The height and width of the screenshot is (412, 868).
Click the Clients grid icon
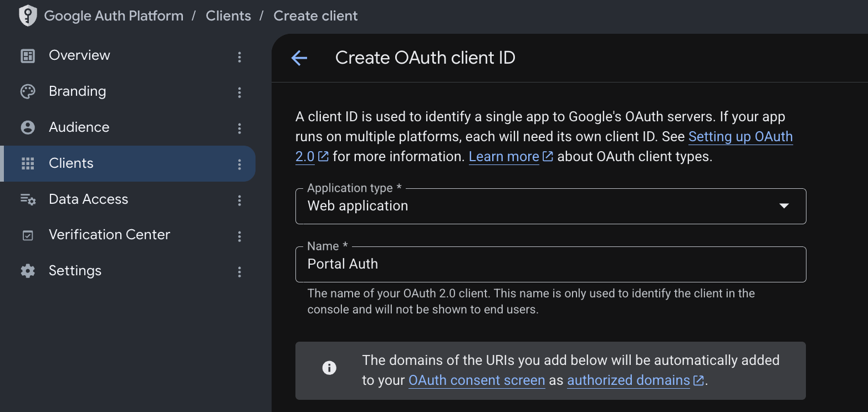point(28,163)
